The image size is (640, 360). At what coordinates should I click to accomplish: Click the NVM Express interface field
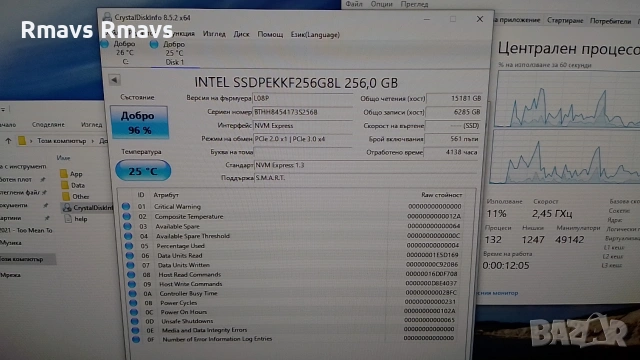click(302, 125)
